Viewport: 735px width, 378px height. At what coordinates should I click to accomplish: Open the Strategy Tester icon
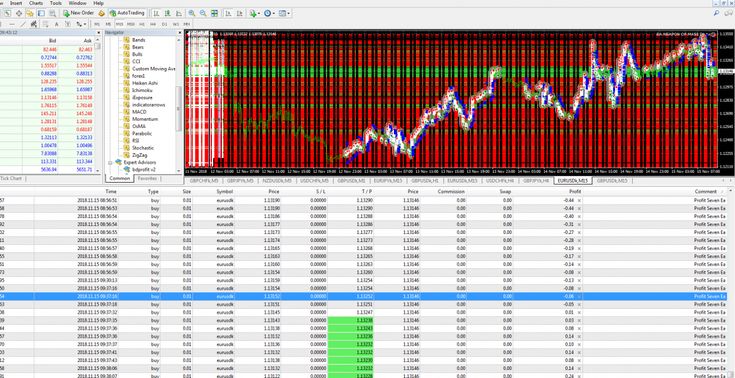52,13
